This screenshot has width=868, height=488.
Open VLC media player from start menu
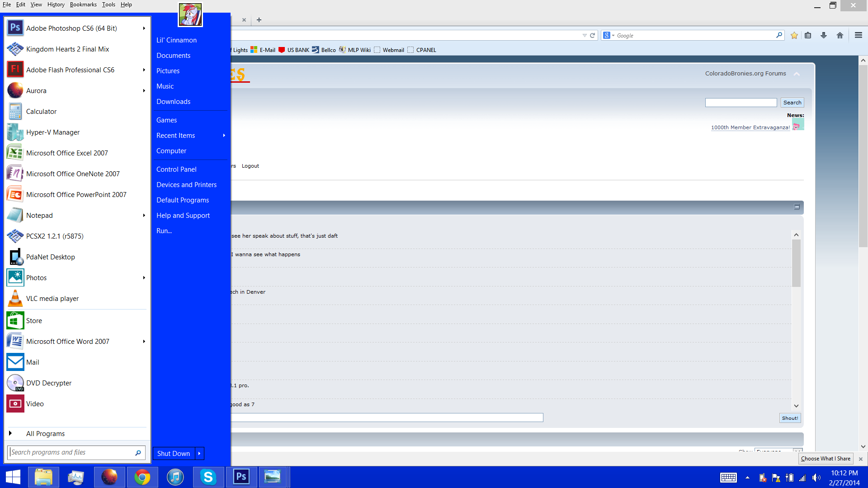pos(52,299)
